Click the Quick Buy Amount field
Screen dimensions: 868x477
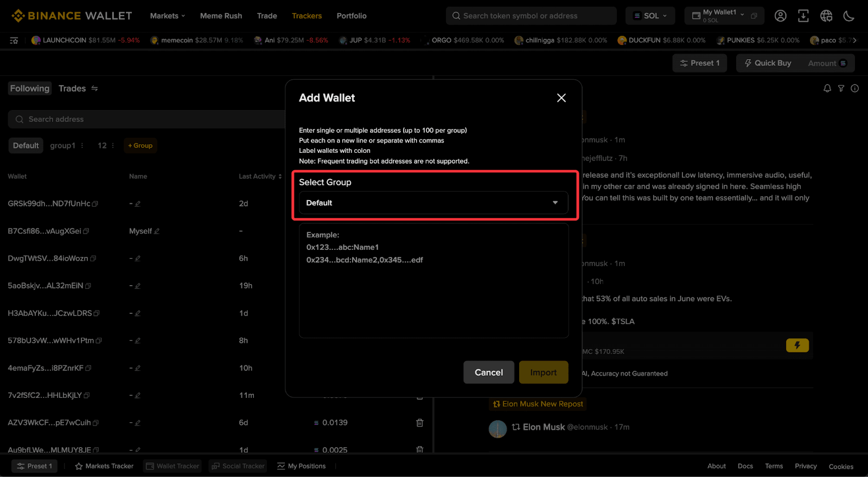click(826, 63)
